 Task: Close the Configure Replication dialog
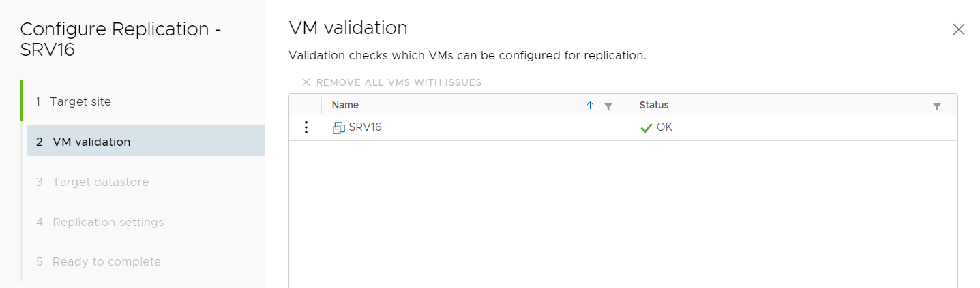click(958, 29)
